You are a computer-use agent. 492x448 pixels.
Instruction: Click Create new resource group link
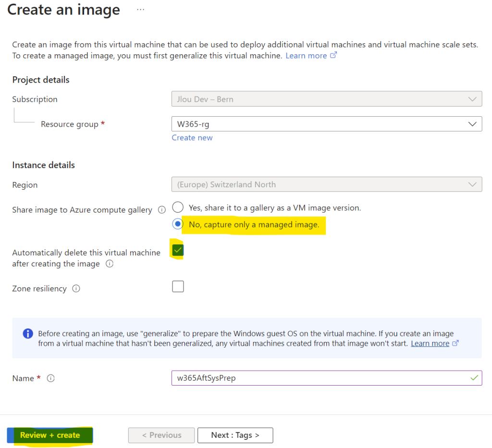(x=192, y=138)
